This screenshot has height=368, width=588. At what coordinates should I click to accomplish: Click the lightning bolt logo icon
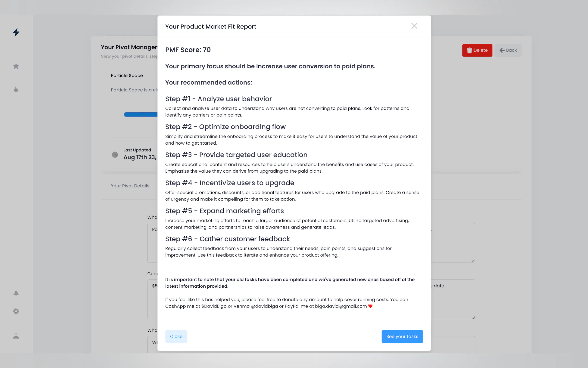click(x=16, y=32)
